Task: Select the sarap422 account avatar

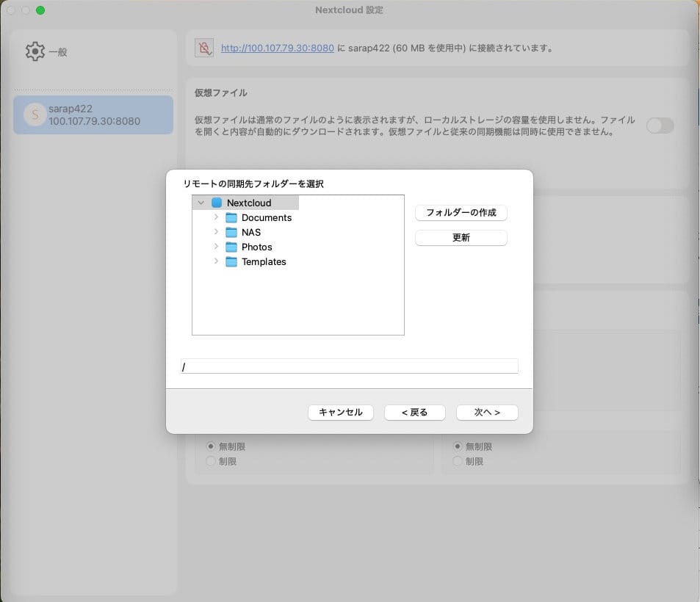Action: [x=35, y=115]
